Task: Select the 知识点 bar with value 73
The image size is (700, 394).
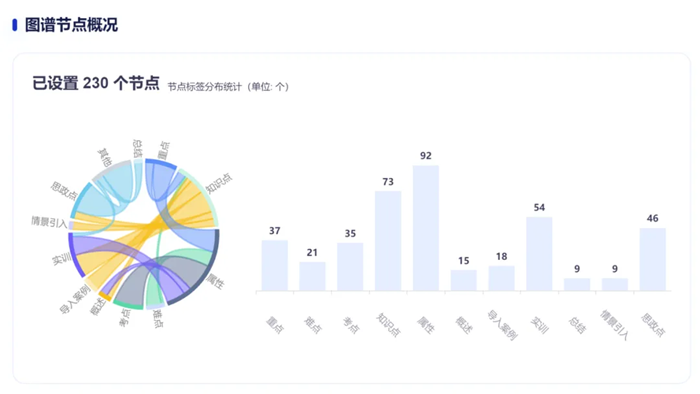Action: pos(388,241)
